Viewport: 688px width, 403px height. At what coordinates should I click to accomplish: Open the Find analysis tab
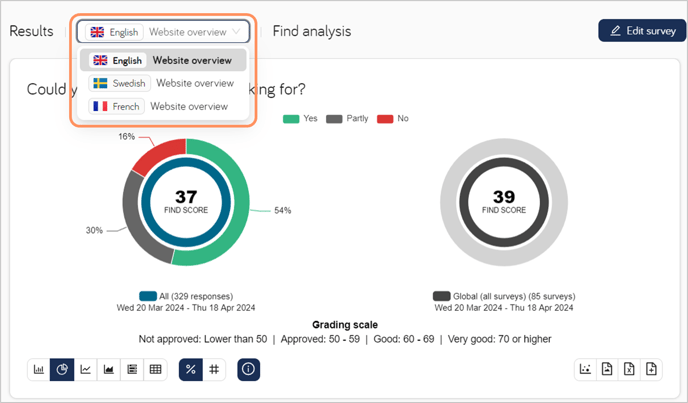312,32
